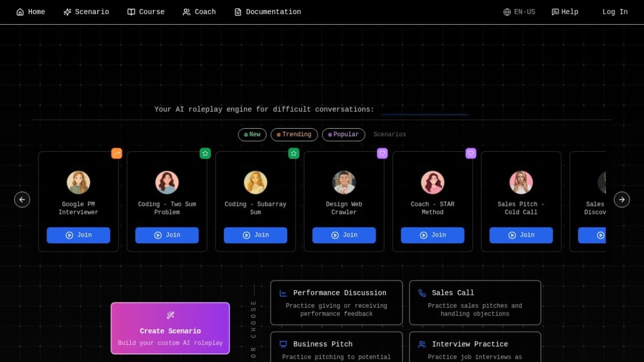This screenshot has height=362, width=644.
Task: Select the Sales Pitch - Cold Call avatar
Action: (x=521, y=182)
